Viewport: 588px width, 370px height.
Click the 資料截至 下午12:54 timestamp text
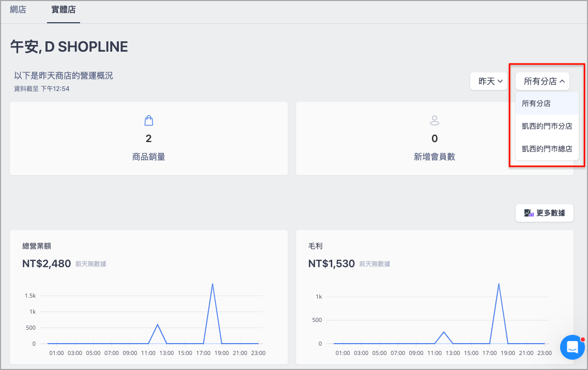coord(42,89)
